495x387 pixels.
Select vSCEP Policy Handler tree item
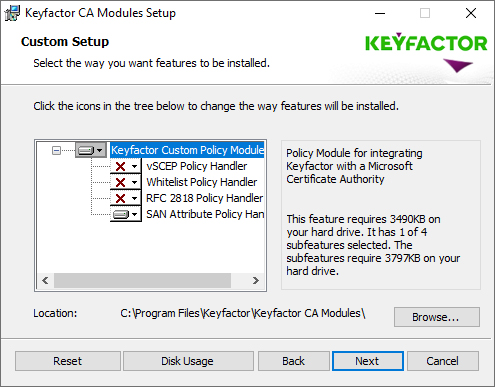tap(197, 166)
